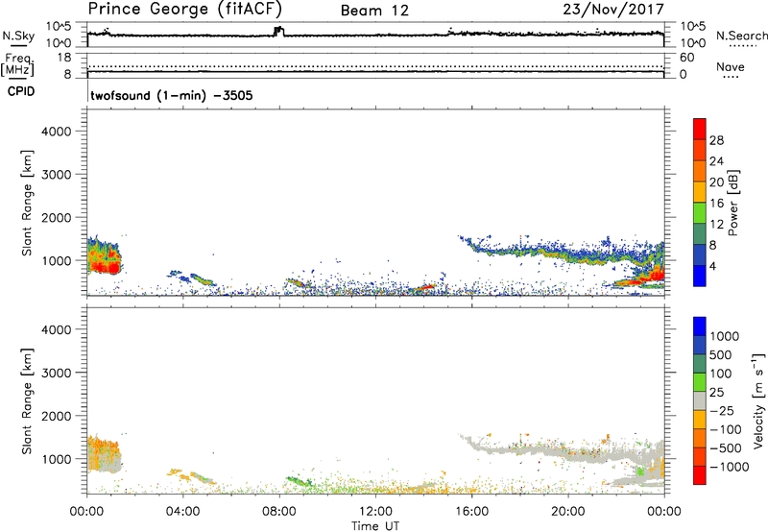The image size is (768, 532).
Task: Click the red bottom segment of the velocity colorbar
Action: pos(700,475)
